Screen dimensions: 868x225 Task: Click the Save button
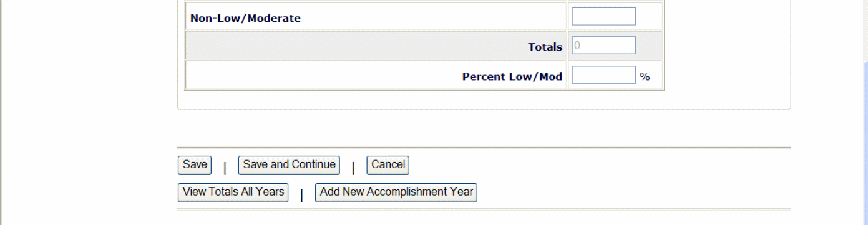click(x=195, y=165)
